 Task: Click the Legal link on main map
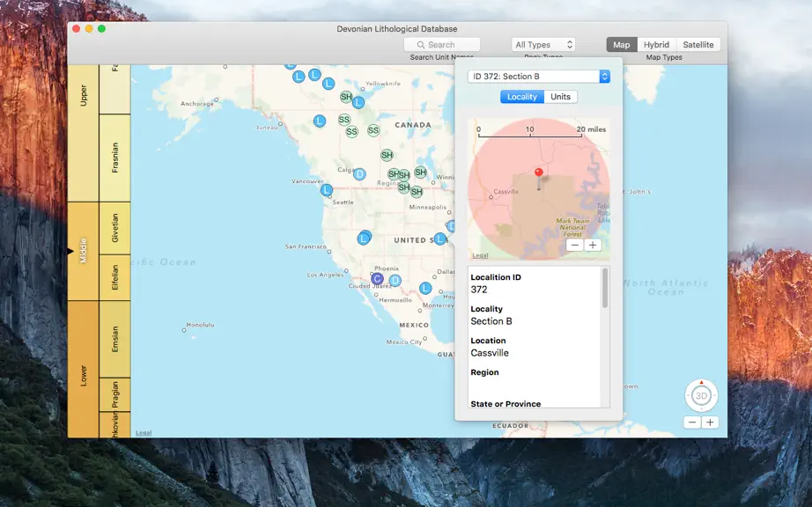[144, 433]
